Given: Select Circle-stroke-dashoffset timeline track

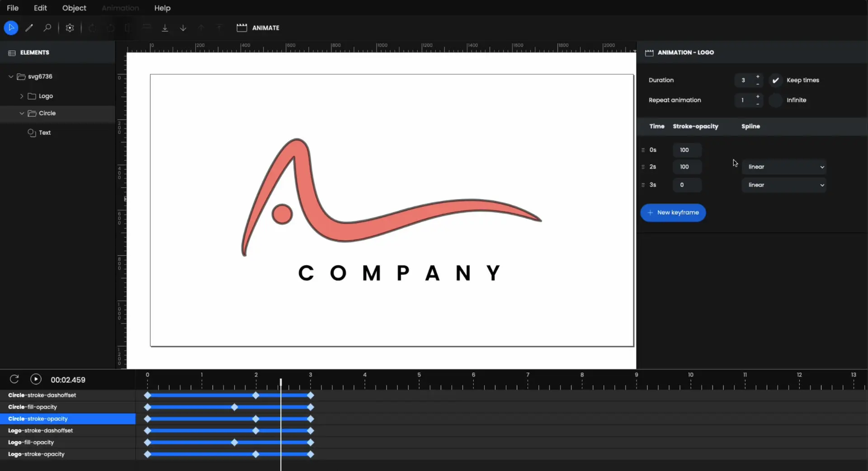Looking at the screenshot, I should [68, 395].
